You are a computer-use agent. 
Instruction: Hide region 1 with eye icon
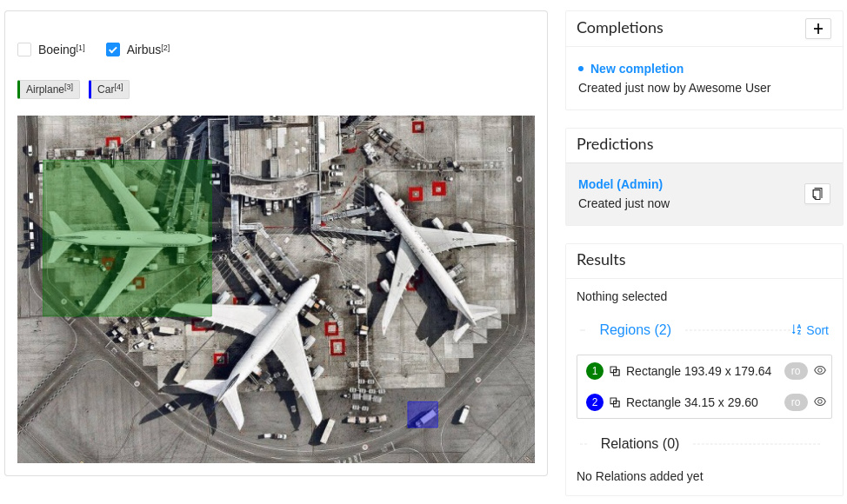coord(820,371)
